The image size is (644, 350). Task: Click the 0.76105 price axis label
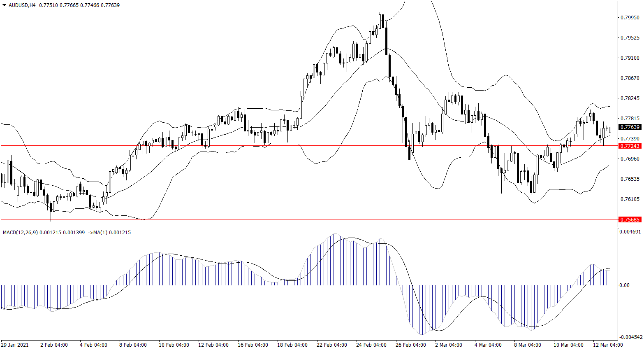click(630, 199)
